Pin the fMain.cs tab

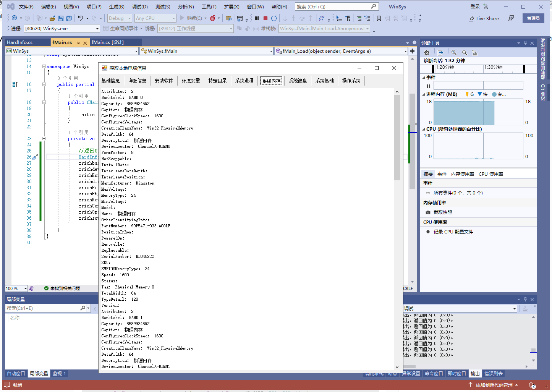(x=78, y=43)
